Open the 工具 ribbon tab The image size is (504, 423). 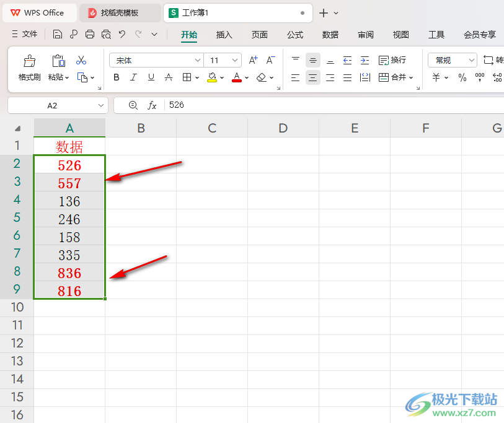point(436,34)
